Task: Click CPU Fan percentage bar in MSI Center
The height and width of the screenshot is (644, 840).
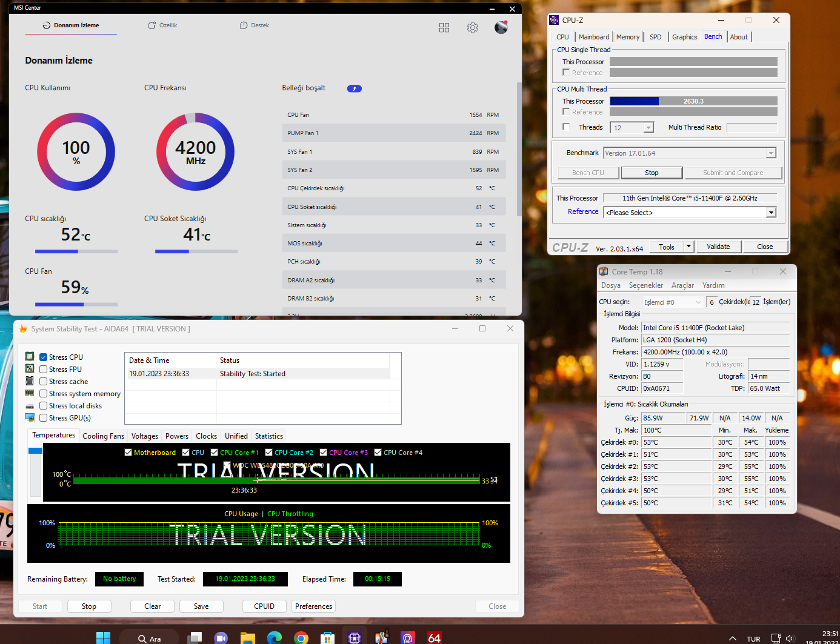Action: (x=76, y=304)
